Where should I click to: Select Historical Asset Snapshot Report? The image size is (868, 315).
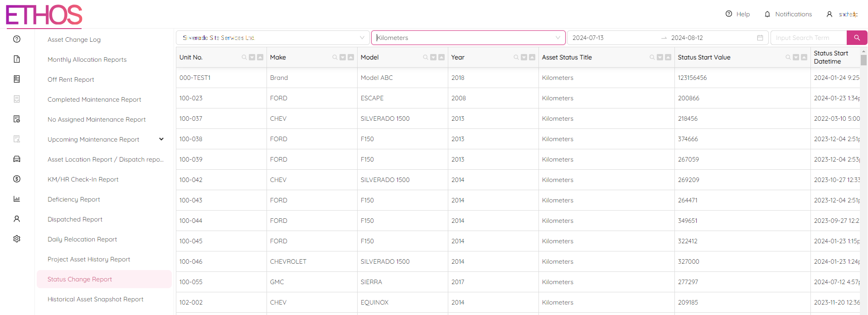tap(95, 299)
